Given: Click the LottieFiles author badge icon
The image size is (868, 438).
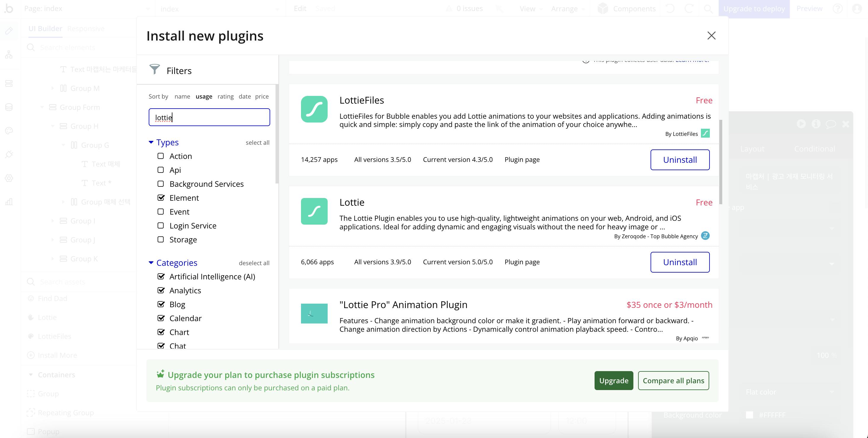Looking at the screenshot, I should click(705, 133).
